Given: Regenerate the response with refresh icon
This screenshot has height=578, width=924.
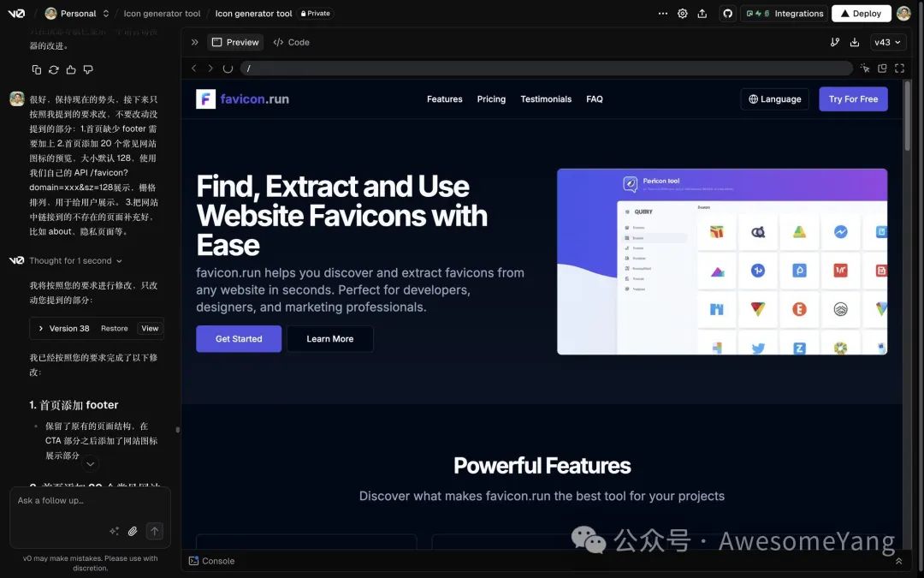Looking at the screenshot, I should click(x=54, y=69).
